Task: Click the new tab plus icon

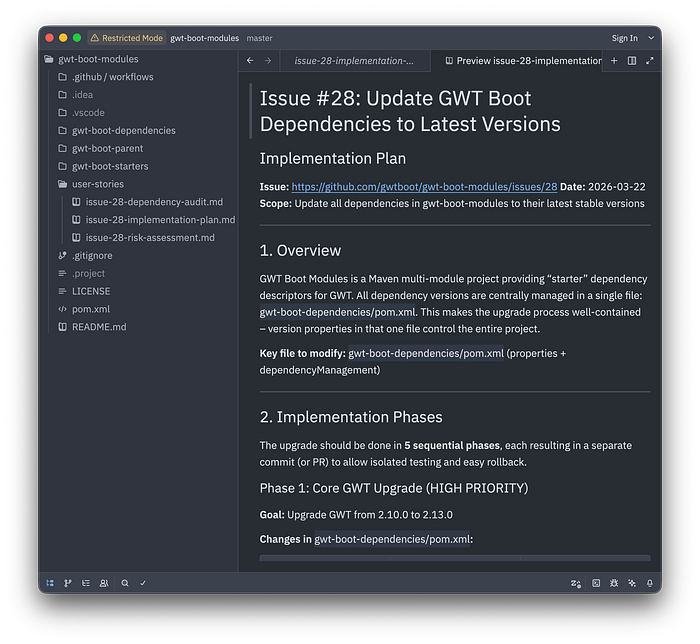Action: tap(614, 61)
